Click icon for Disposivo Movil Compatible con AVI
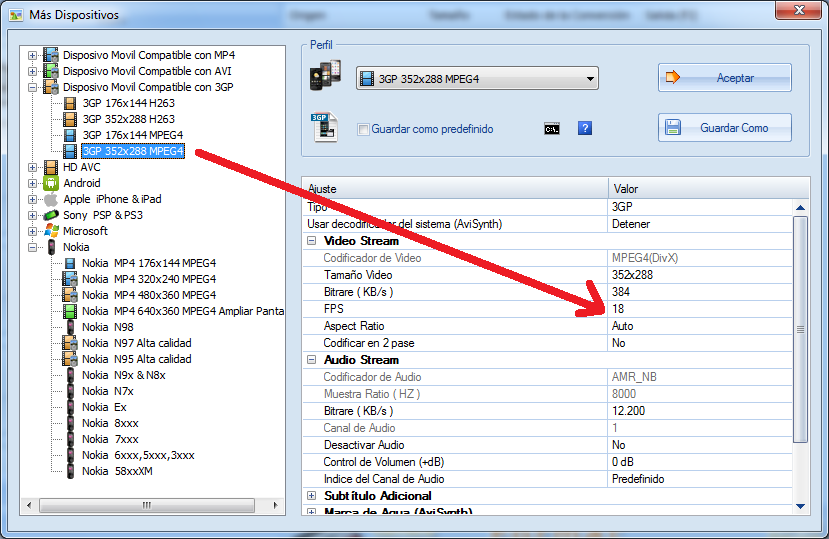The image size is (829, 539). pos(51,71)
